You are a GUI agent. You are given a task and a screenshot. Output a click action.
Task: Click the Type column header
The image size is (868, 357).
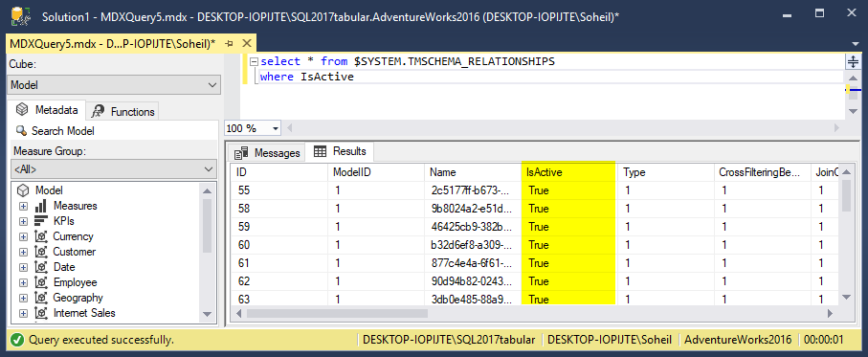tap(666, 172)
